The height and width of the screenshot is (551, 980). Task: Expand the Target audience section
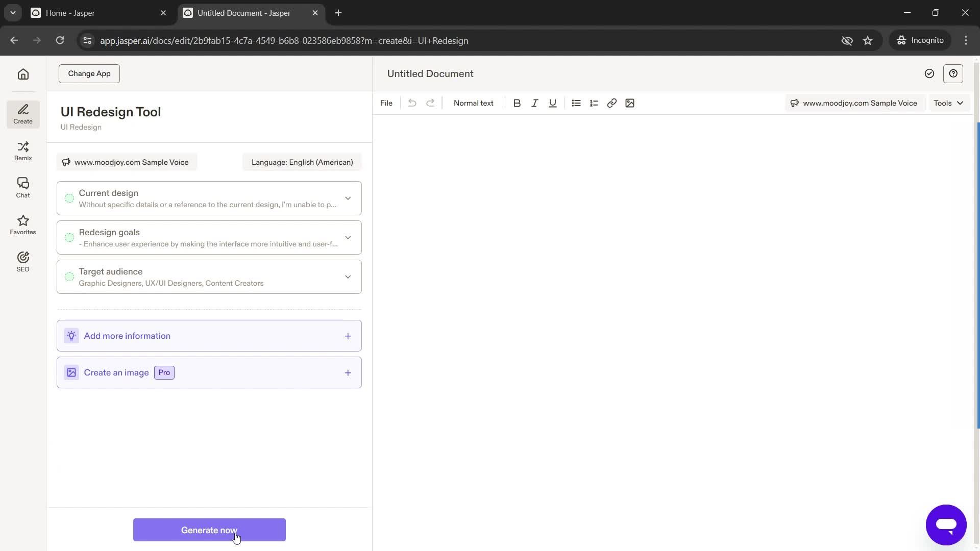pyautogui.click(x=347, y=277)
